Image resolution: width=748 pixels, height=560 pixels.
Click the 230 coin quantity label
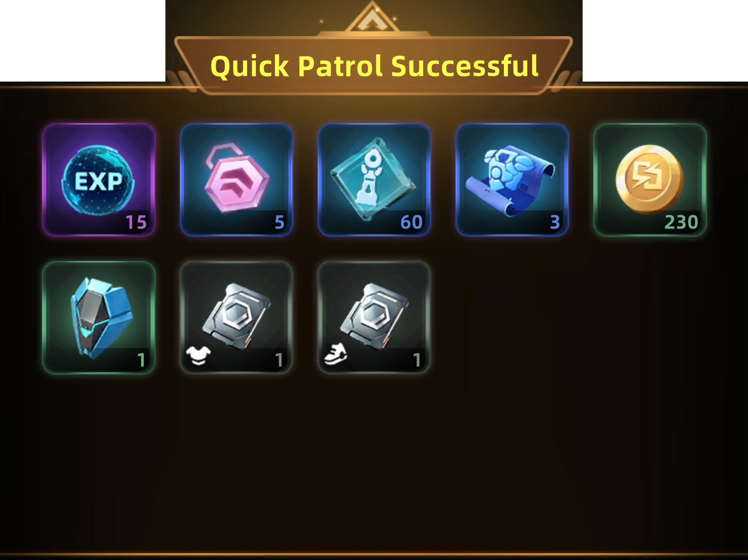point(681,222)
